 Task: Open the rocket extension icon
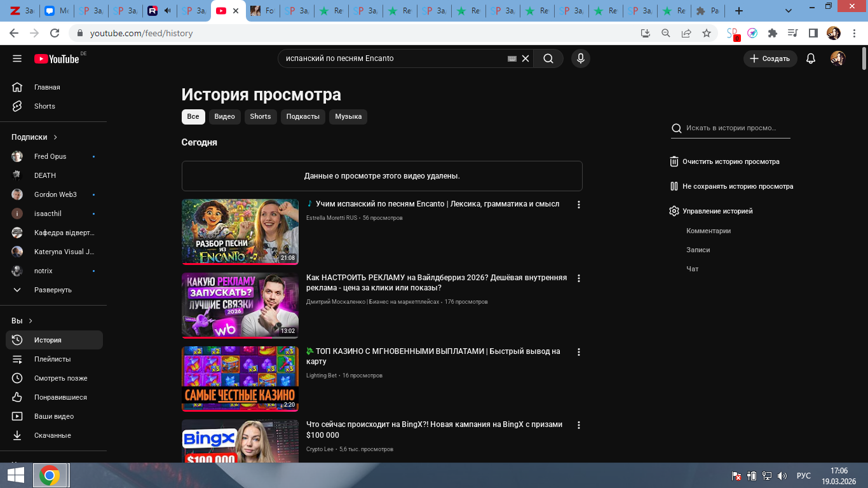[752, 33]
